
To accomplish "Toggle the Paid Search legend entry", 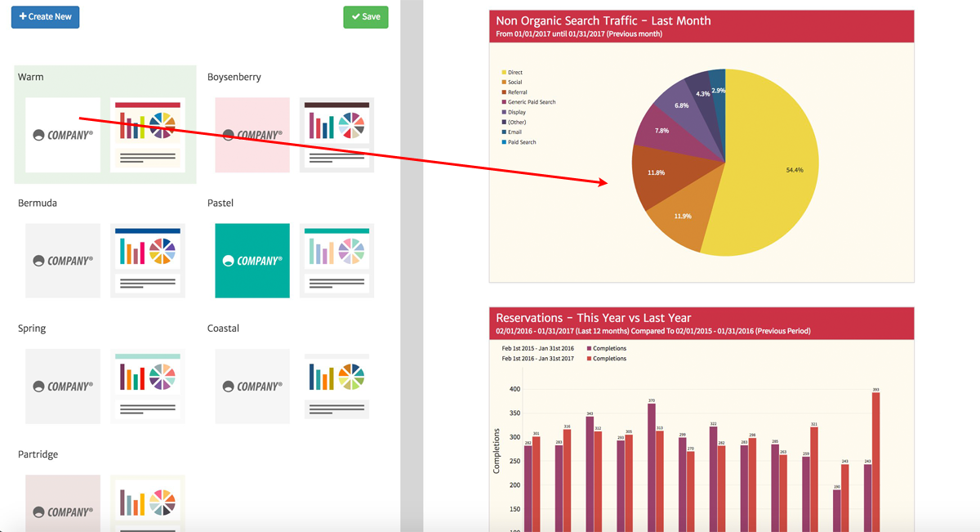I will pos(522,142).
